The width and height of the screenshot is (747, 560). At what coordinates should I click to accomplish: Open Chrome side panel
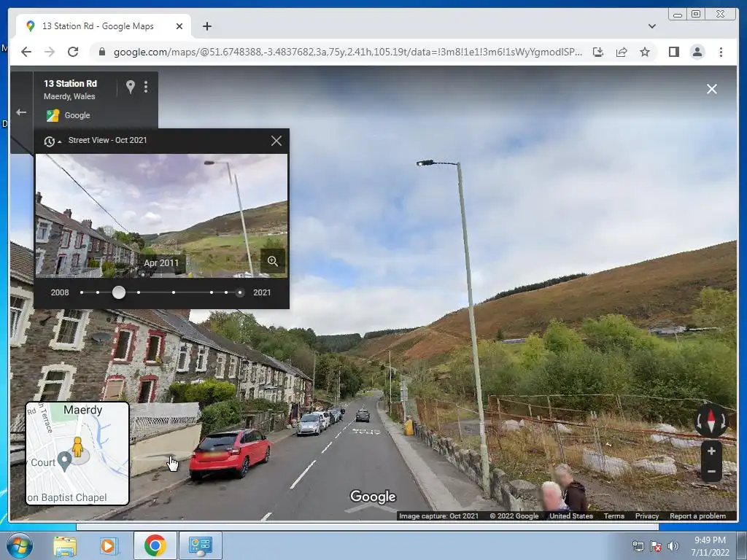673,52
